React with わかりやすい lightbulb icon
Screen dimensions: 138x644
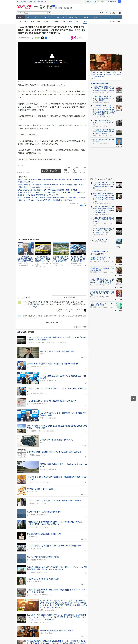point(74,170)
